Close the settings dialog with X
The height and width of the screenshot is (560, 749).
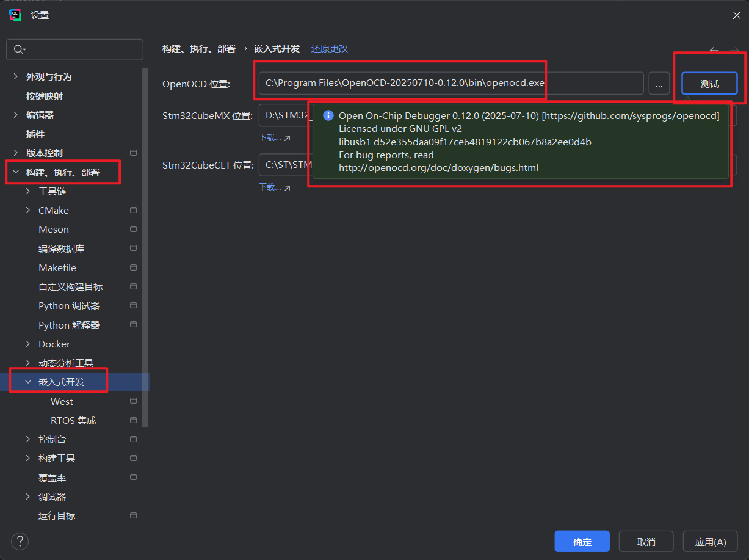click(x=737, y=15)
